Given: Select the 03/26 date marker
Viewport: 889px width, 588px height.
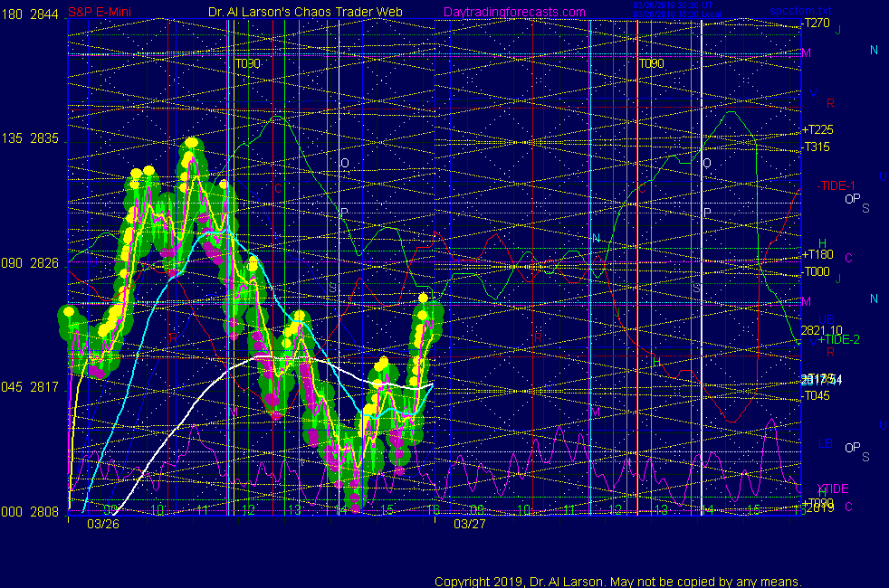Looking at the screenshot, I should coord(103,524).
